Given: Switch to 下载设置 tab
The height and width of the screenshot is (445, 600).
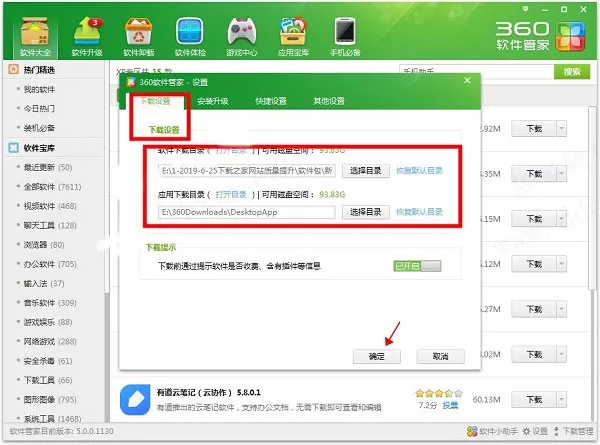Looking at the screenshot, I should [x=155, y=101].
